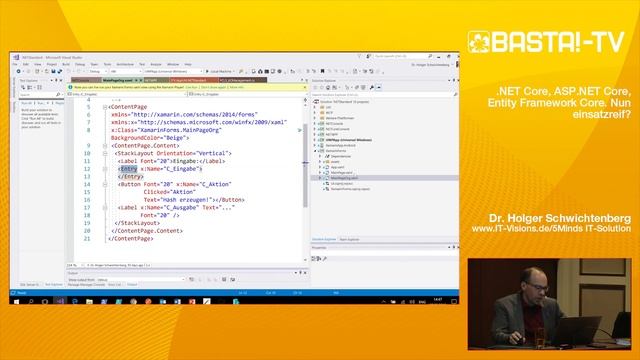The image size is (640, 360).
Task: Open the x86 platform dropdown
Action: click(125, 71)
